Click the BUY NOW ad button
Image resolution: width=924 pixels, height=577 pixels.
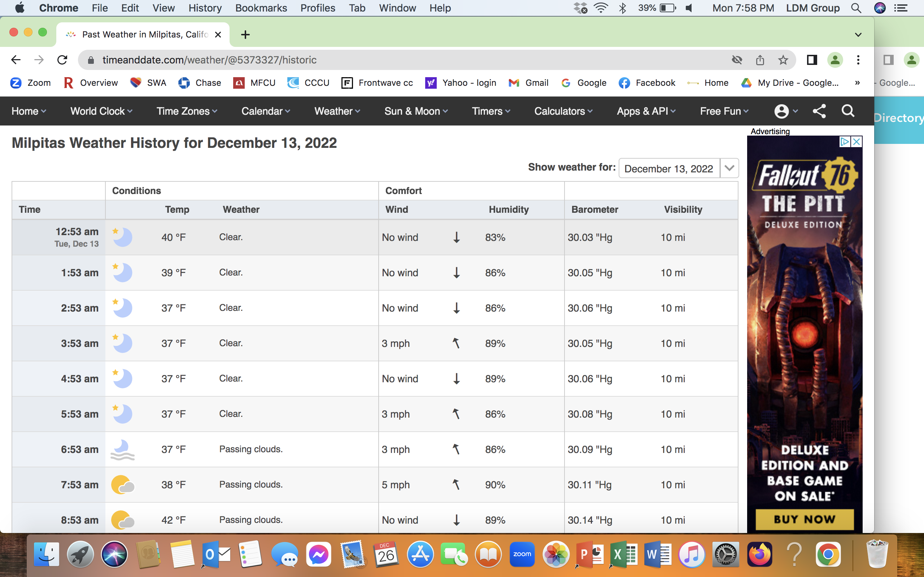804,519
